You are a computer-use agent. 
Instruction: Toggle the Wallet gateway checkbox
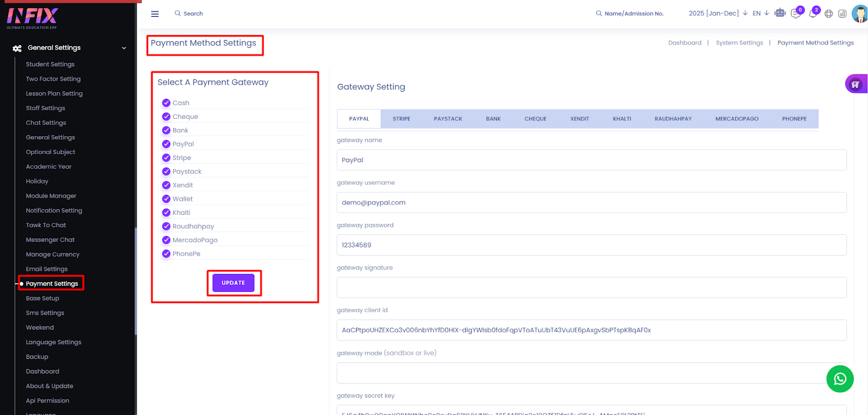pyautogui.click(x=166, y=199)
